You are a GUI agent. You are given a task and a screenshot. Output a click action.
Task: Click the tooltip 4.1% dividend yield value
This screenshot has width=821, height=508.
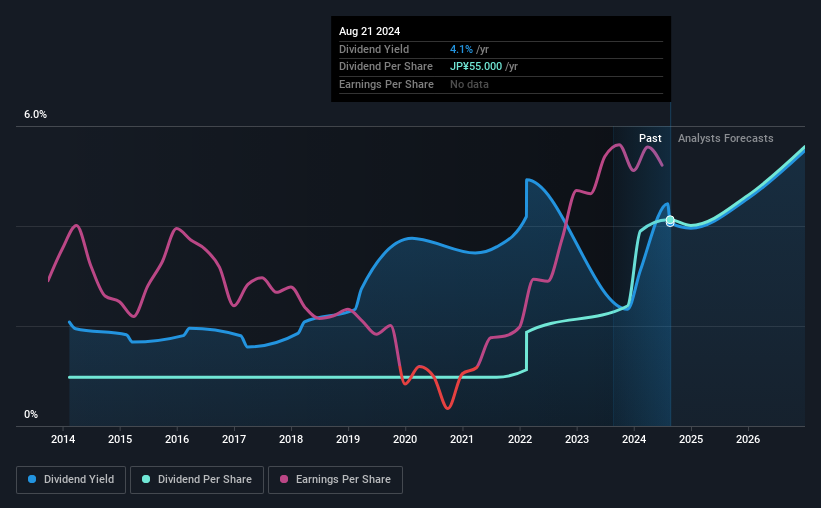461,49
